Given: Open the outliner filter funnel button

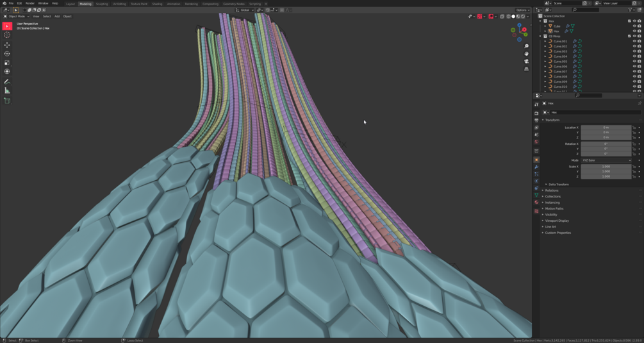Looking at the screenshot, I should pos(631,10).
